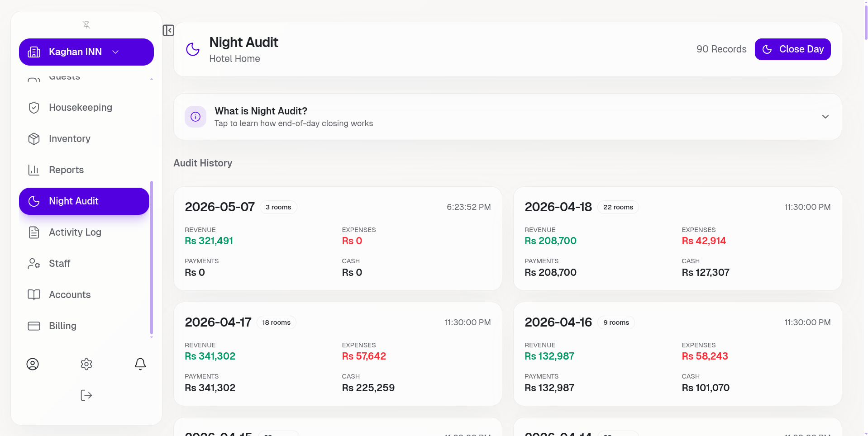Click the 90 Records label

[721, 49]
